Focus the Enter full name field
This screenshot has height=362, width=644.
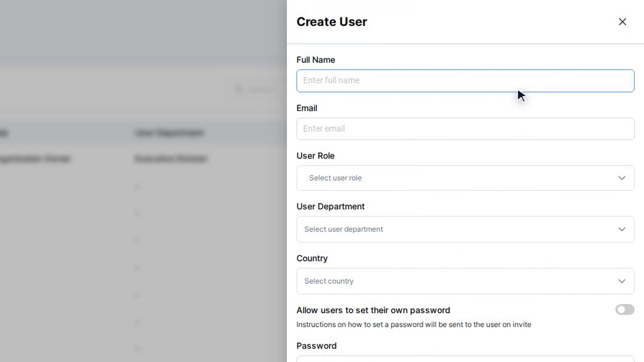click(465, 81)
